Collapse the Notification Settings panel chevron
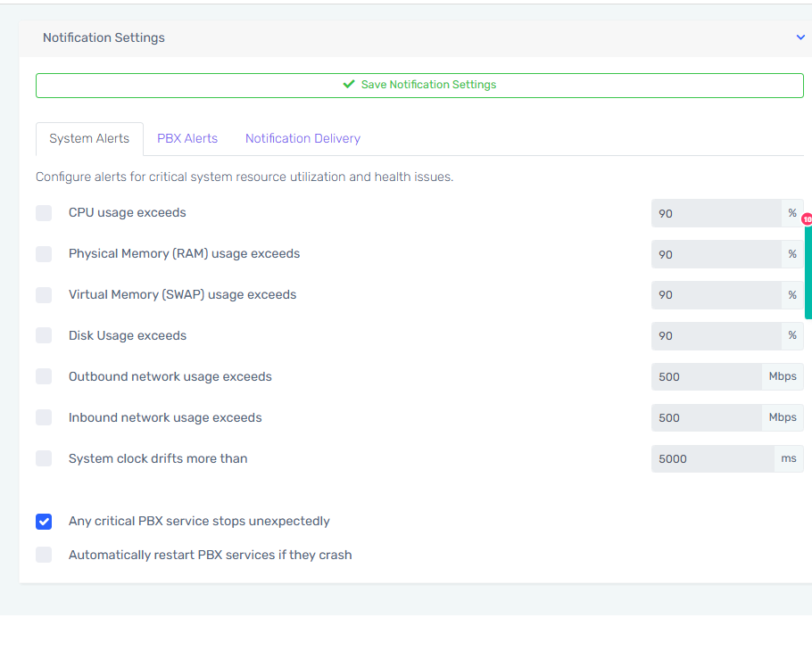Screen dimensions: 812x659 [800, 37]
